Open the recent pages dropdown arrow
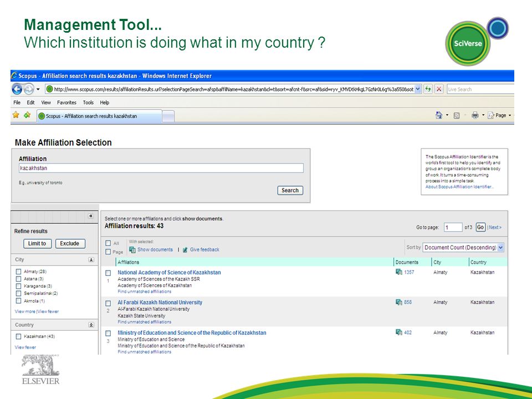This screenshot has width=532, height=399. coord(38,89)
